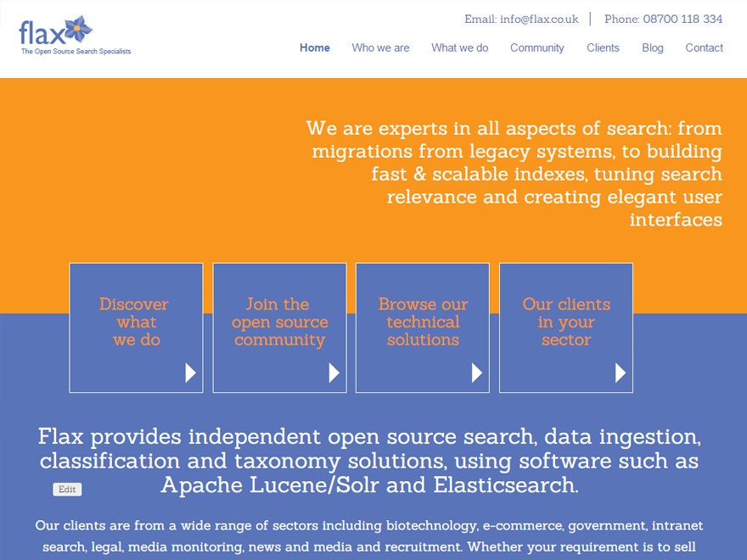Click the "We are experts in all aspects" headline

(x=514, y=174)
